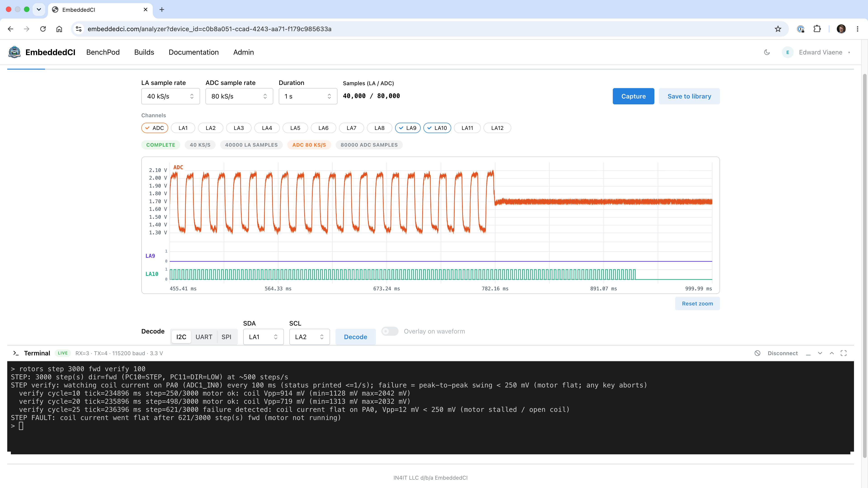Shrink the terminal with down chevron
Viewport: 868px width, 488px height.
point(820,353)
